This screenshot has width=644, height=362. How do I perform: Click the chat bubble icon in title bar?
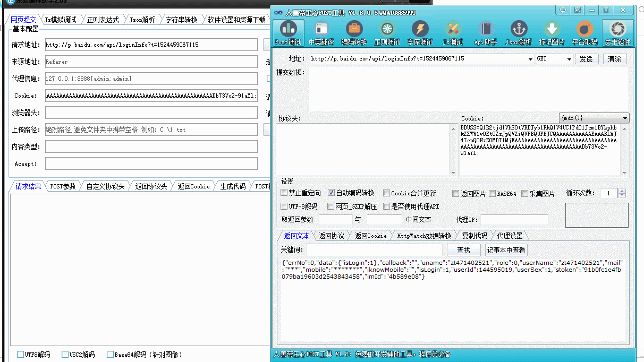(563, 10)
